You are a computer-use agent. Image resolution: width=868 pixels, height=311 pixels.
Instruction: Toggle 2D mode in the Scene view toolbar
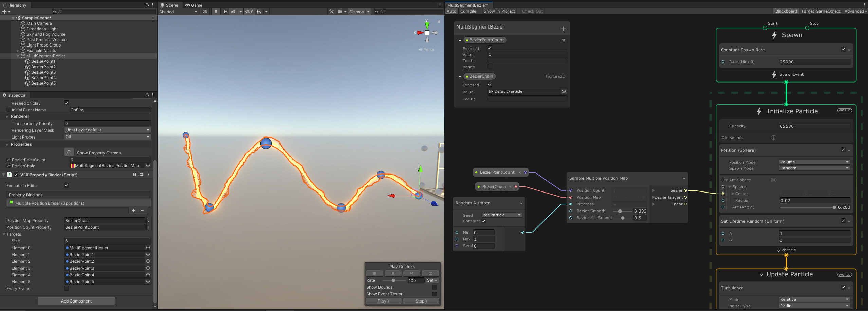coord(205,11)
